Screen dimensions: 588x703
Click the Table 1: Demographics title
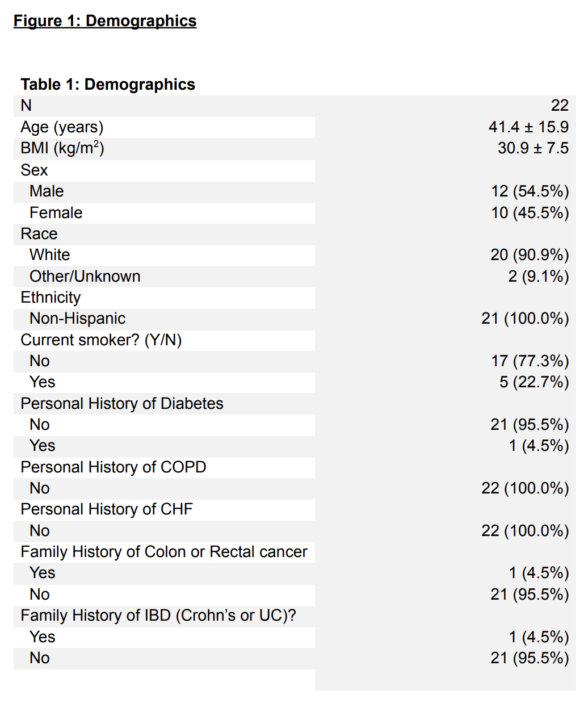(x=108, y=85)
